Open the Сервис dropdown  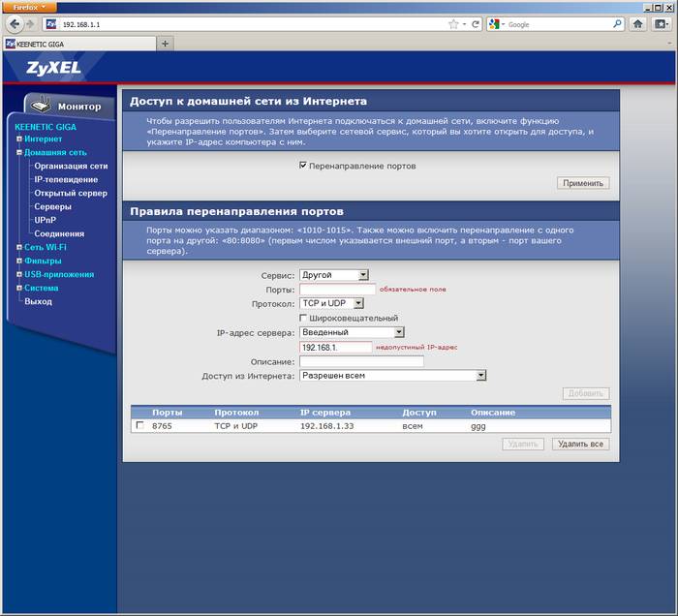(x=334, y=275)
